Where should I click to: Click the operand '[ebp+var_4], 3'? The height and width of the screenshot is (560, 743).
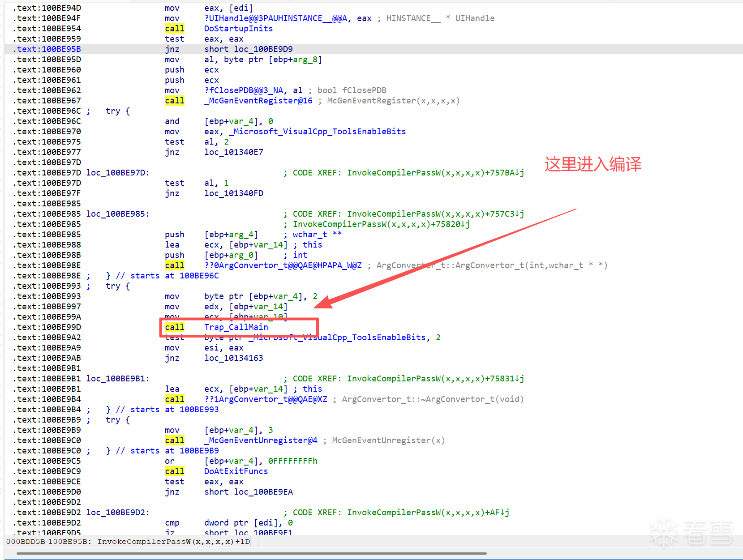[x=239, y=430]
